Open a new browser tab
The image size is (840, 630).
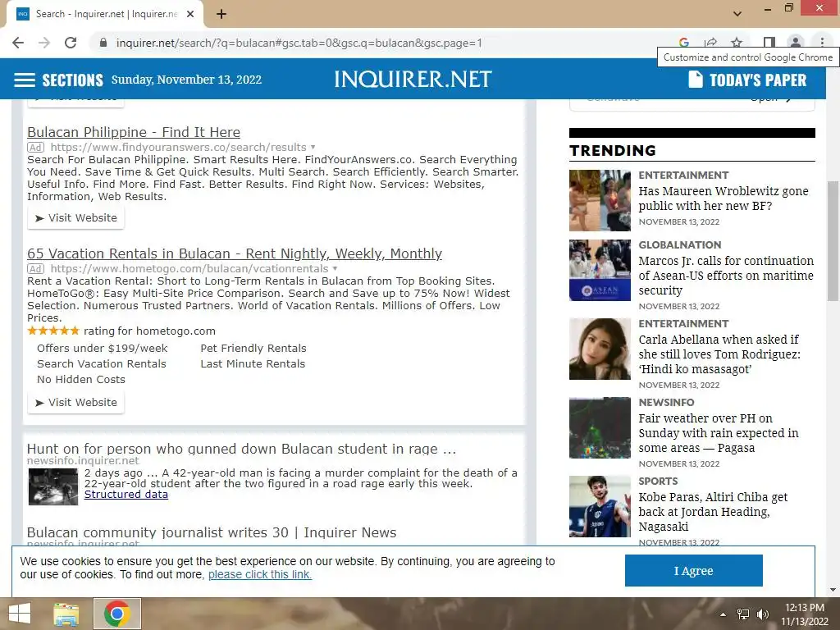pyautogui.click(x=221, y=14)
